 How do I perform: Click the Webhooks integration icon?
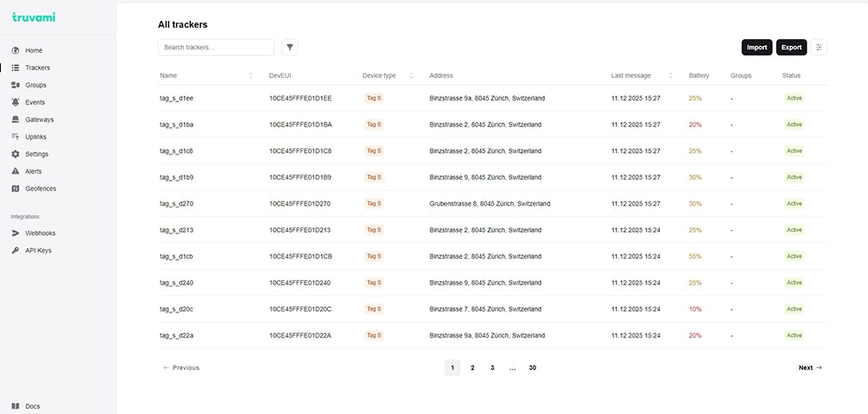click(x=16, y=233)
